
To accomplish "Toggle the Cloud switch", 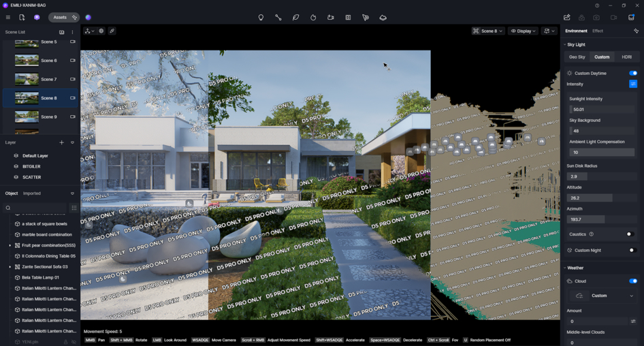I will click(633, 281).
